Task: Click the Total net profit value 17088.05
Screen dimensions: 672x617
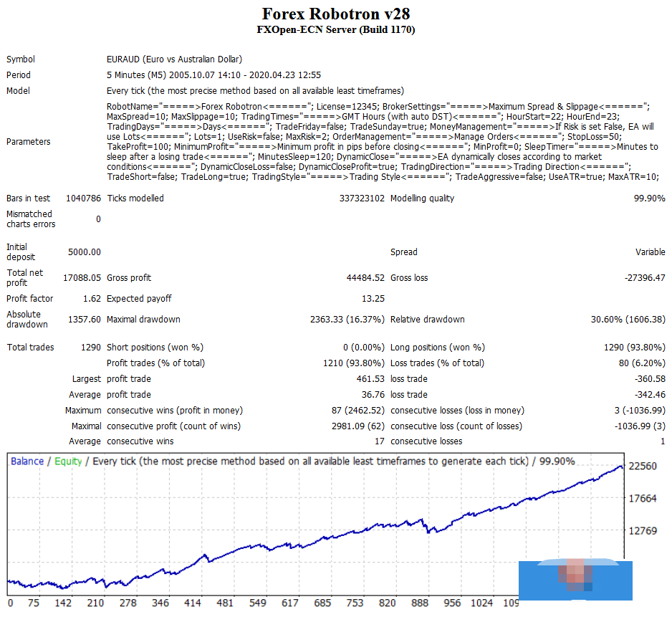Action: point(82,278)
